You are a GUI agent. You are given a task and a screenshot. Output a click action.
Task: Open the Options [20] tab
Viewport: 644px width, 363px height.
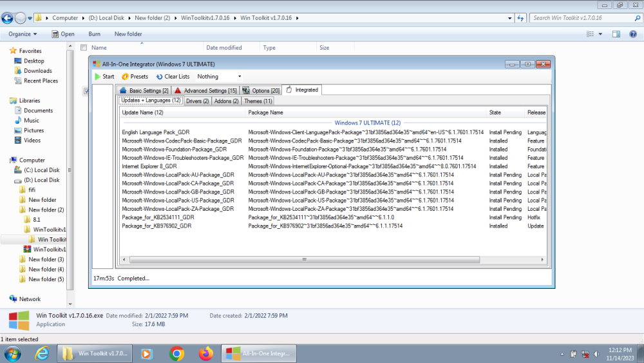pyautogui.click(x=261, y=90)
